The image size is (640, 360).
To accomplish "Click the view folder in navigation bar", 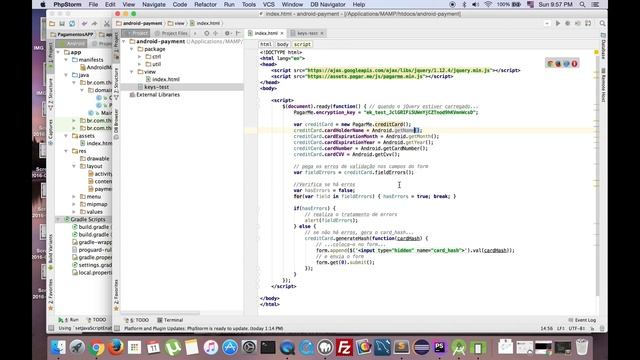I will click(x=176, y=23).
